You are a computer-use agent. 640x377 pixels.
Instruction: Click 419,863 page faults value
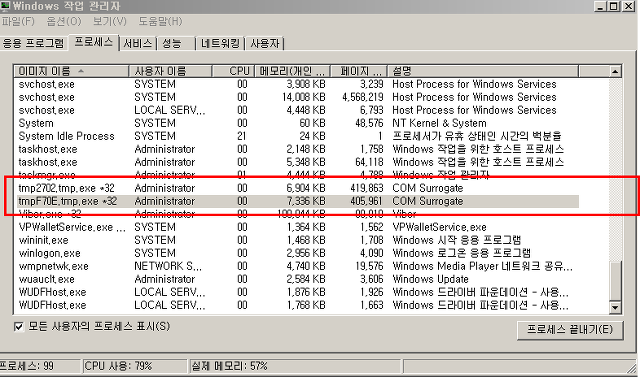click(367, 188)
